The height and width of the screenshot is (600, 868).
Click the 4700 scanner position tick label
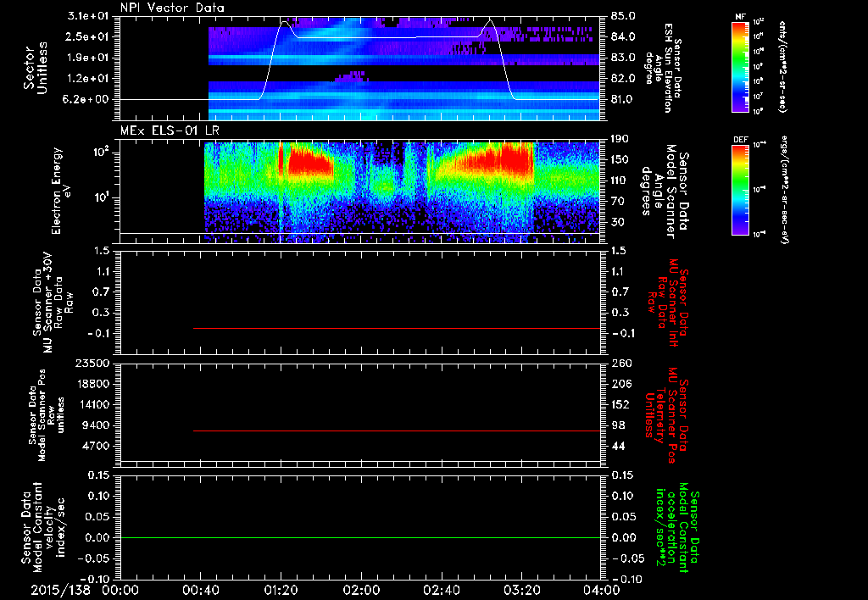[x=96, y=446]
